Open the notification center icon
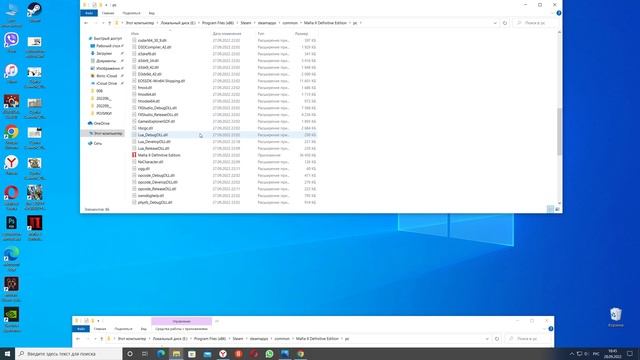 point(630,354)
